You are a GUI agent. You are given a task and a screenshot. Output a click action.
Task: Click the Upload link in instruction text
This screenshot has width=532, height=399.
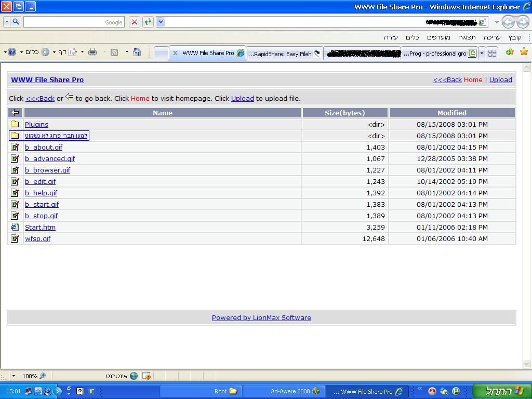pyautogui.click(x=242, y=98)
